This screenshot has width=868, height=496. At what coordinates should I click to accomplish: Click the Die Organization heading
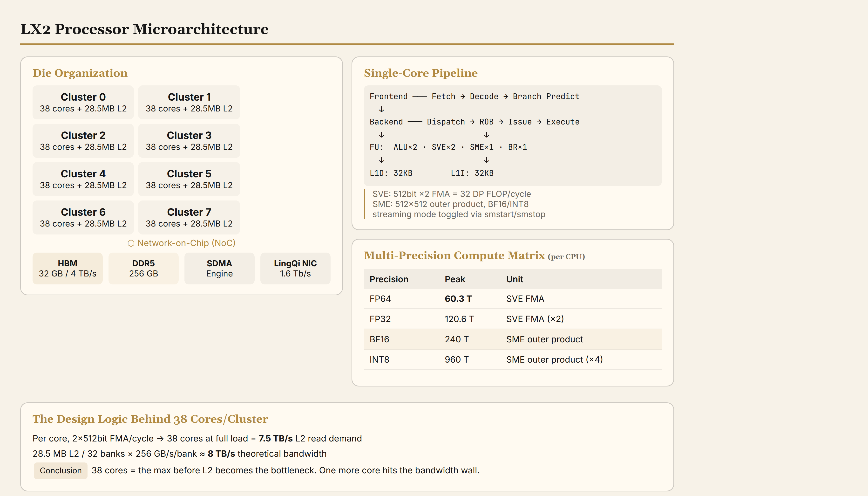point(80,73)
